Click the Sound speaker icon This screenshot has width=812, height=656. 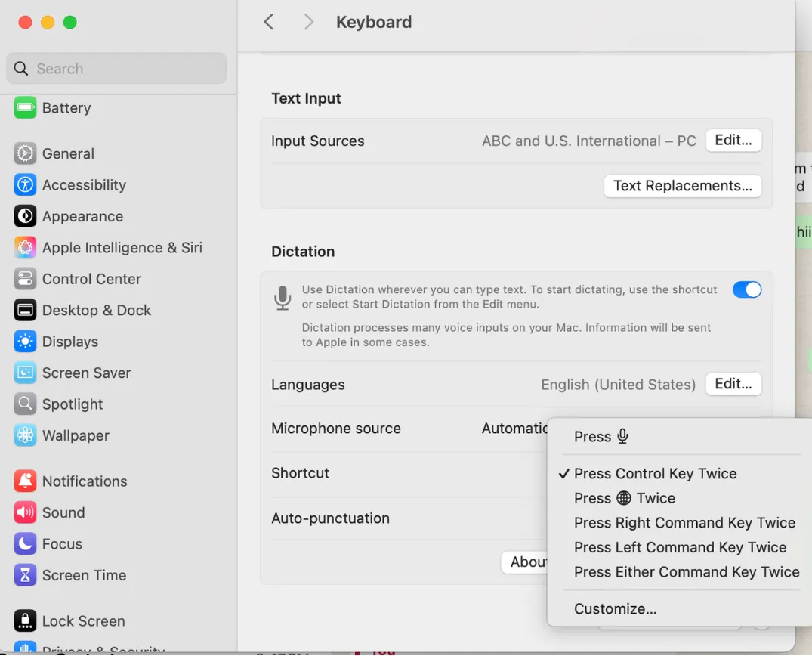click(x=25, y=512)
